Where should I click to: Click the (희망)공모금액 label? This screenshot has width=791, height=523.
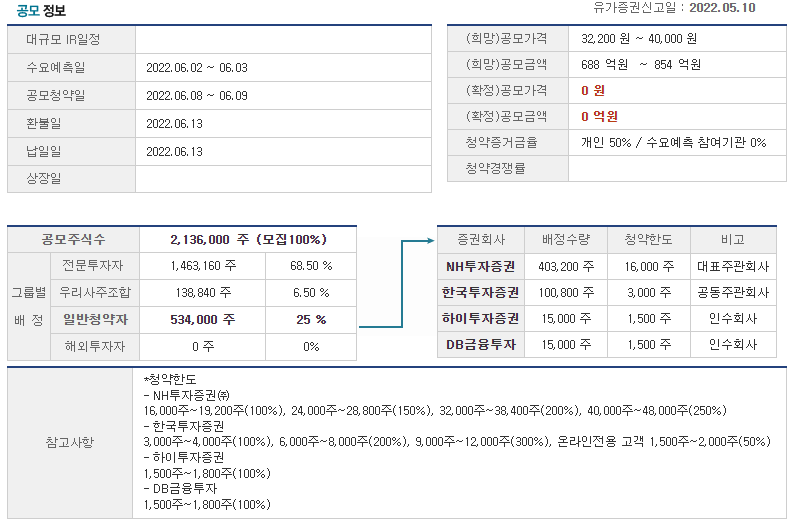(506, 65)
